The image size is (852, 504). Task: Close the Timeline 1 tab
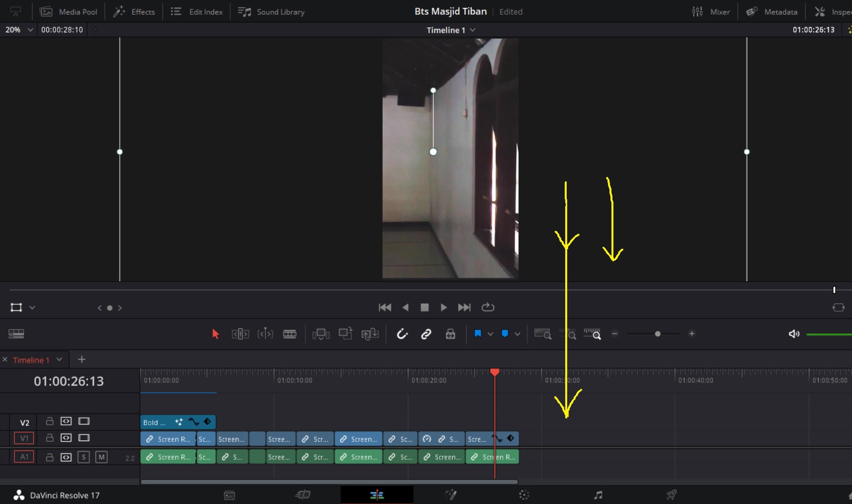[x=5, y=360]
